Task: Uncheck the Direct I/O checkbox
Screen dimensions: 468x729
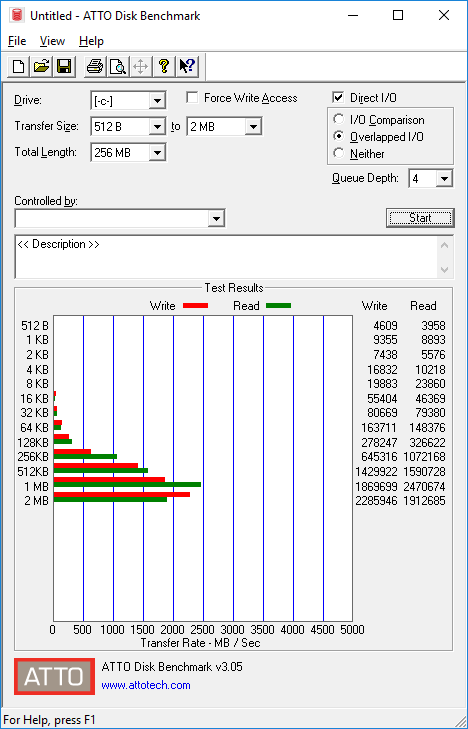Action: pyautogui.click(x=338, y=98)
